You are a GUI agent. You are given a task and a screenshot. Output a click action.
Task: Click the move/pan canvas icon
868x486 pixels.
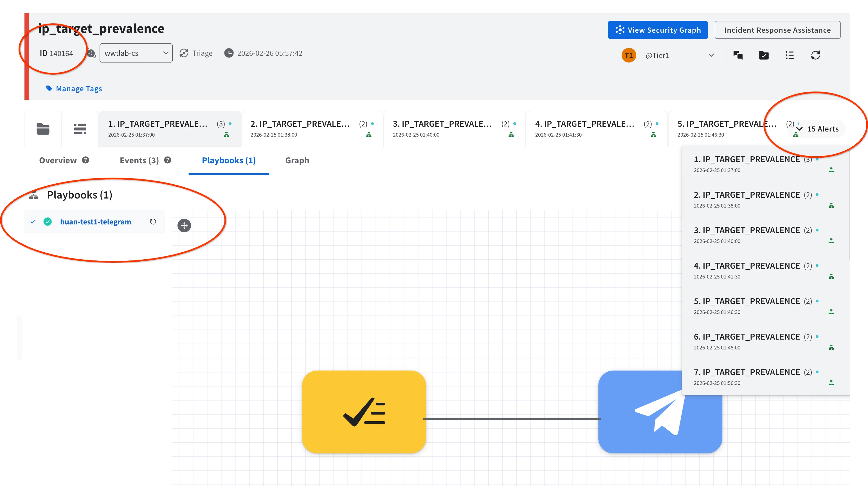184,225
